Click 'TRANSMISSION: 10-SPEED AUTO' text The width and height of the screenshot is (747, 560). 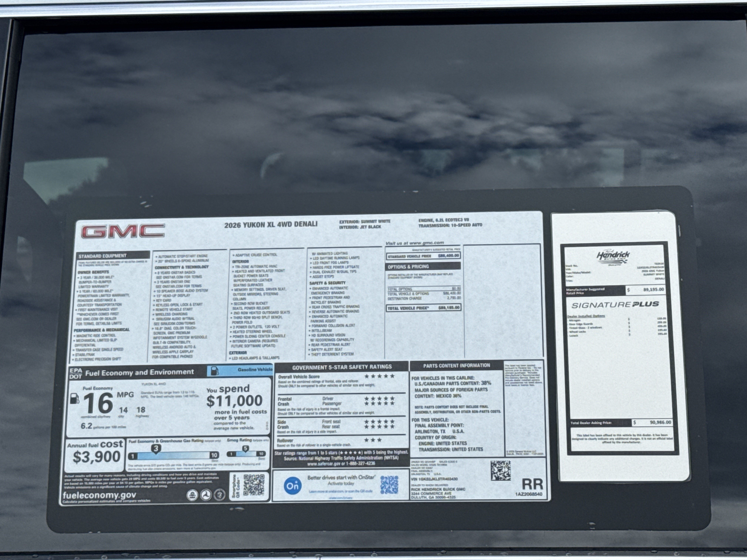pyautogui.click(x=450, y=225)
